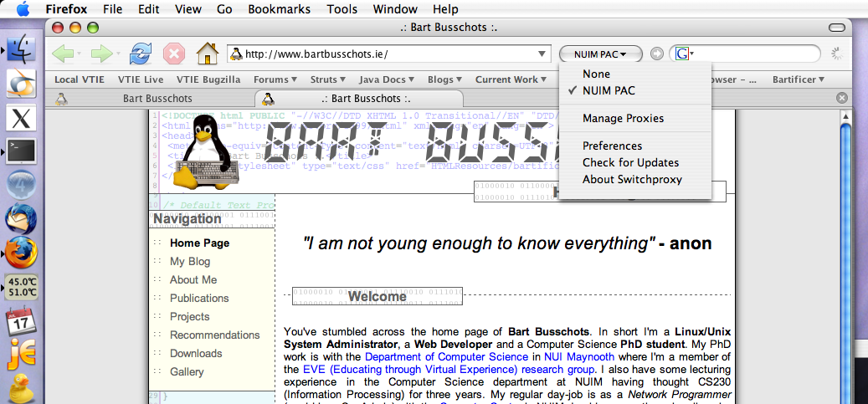Open the File menu
Image resolution: width=868 pixels, height=404 pixels.
point(112,9)
